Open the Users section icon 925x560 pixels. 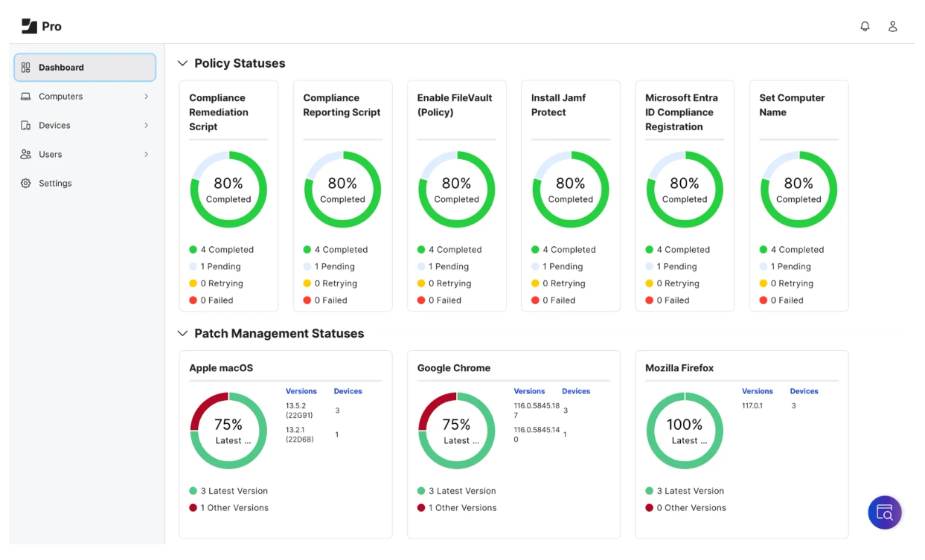click(25, 154)
